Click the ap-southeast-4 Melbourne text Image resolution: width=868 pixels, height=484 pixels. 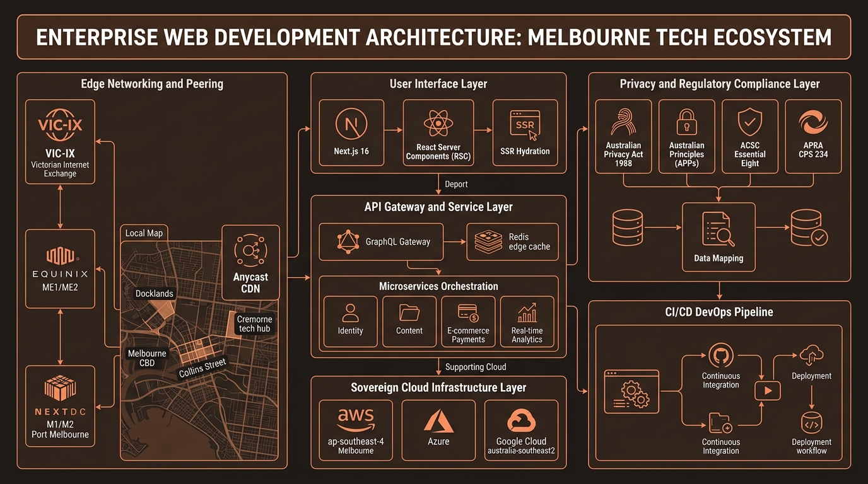pos(356,446)
